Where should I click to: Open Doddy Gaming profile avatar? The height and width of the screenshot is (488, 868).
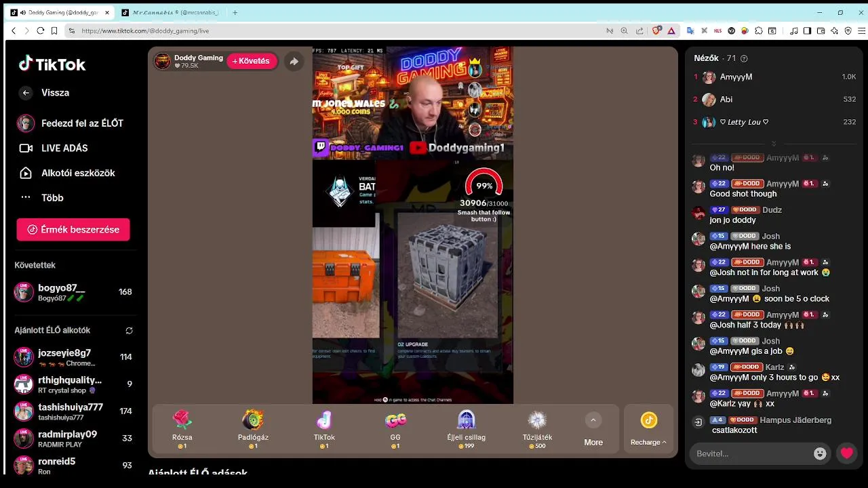coord(162,61)
